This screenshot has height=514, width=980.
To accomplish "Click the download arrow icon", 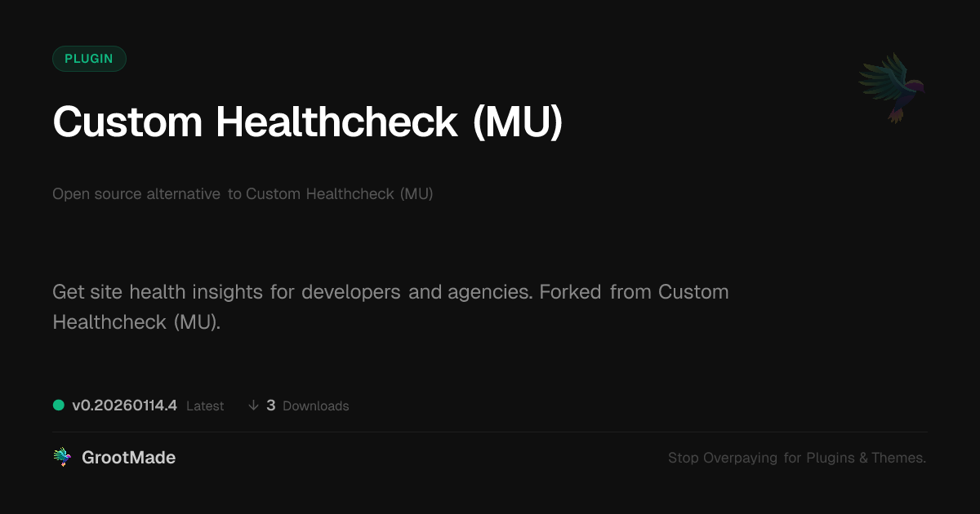I will click(253, 405).
